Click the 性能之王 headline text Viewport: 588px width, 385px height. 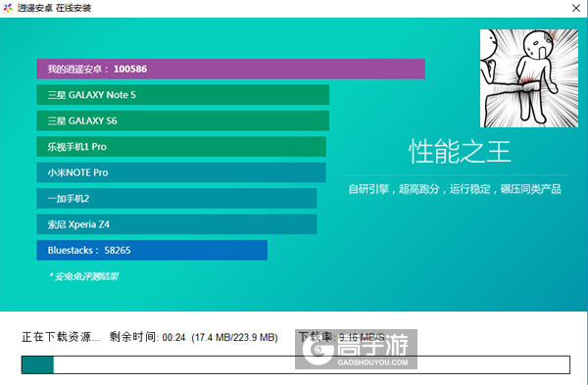pyautogui.click(x=460, y=152)
